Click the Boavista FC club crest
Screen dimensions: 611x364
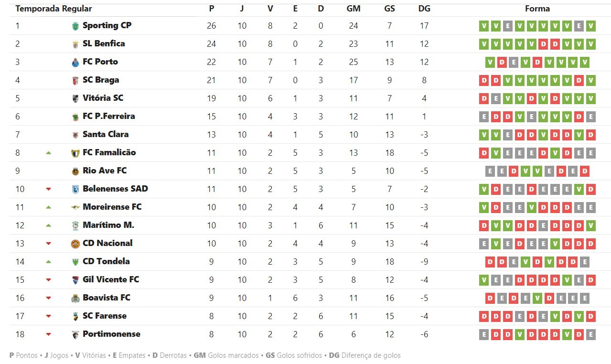75,298
